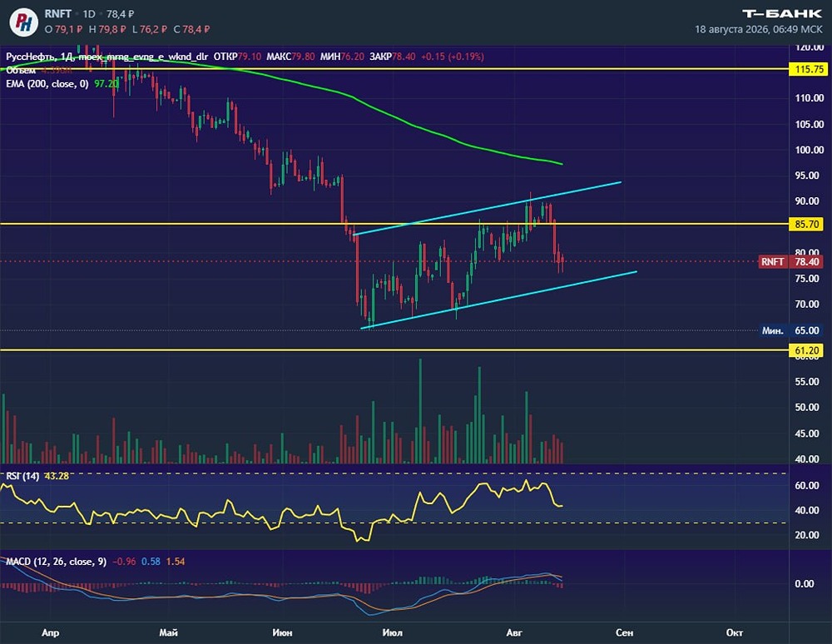Viewport: 832px width, 644px height.
Task: Click the Июн label on time axis
Action: pos(282,632)
